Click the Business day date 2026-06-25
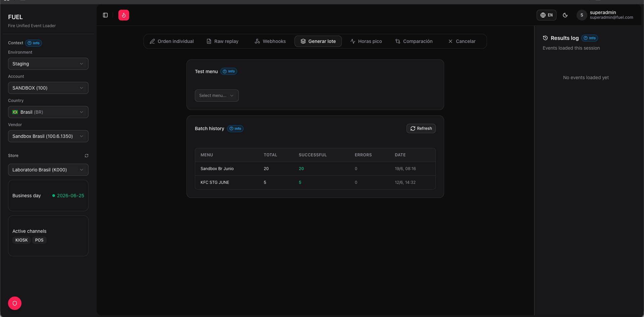Viewport: 644px width, 317px height. click(70, 196)
